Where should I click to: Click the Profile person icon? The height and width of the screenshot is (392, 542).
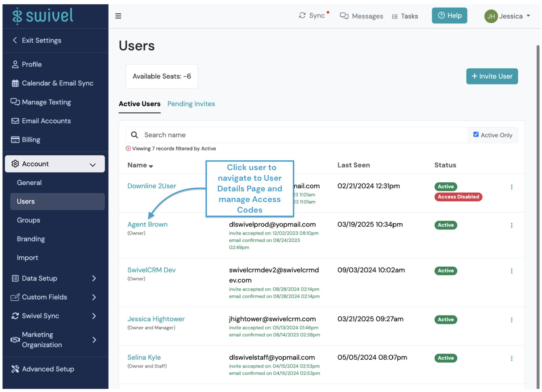pyautogui.click(x=15, y=64)
